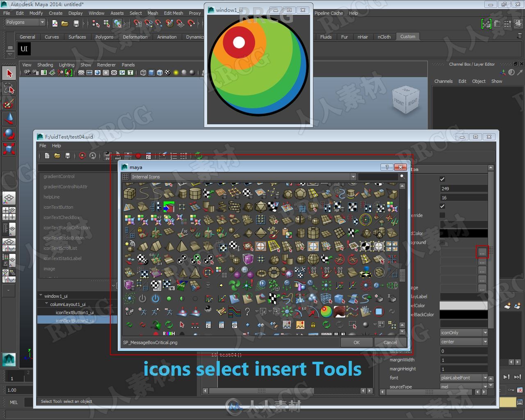The image size is (525, 420).
Task: Click the new file icon in test04.uid toolbar
Action: (x=47, y=156)
